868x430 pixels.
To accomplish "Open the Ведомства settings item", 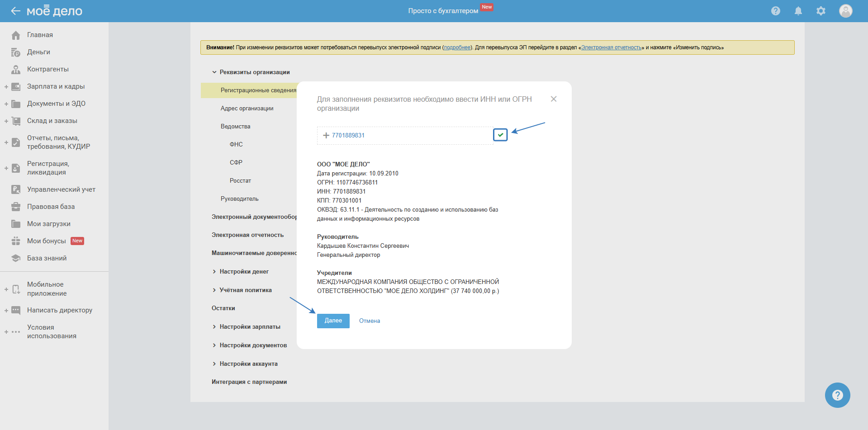I will tap(235, 127).
